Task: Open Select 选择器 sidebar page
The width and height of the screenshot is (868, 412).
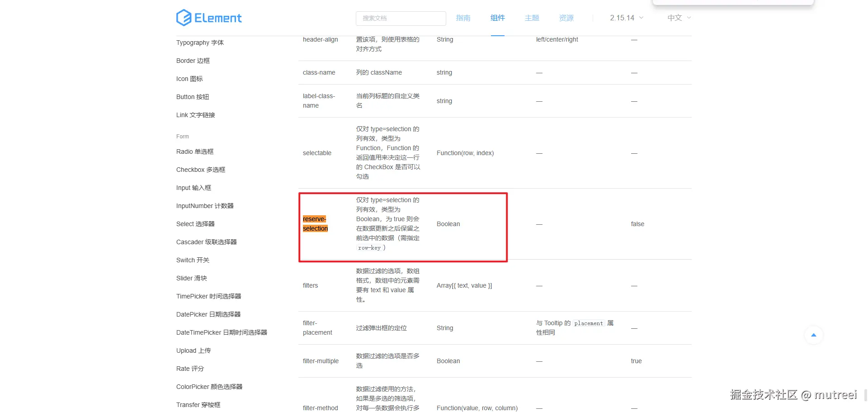Action: [x=195, y=224]
